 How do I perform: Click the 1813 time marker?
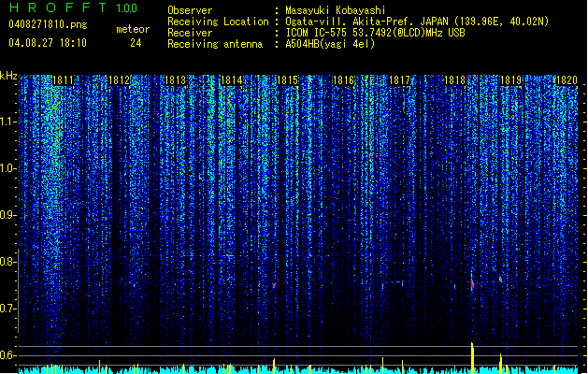(x=175, y=80)
